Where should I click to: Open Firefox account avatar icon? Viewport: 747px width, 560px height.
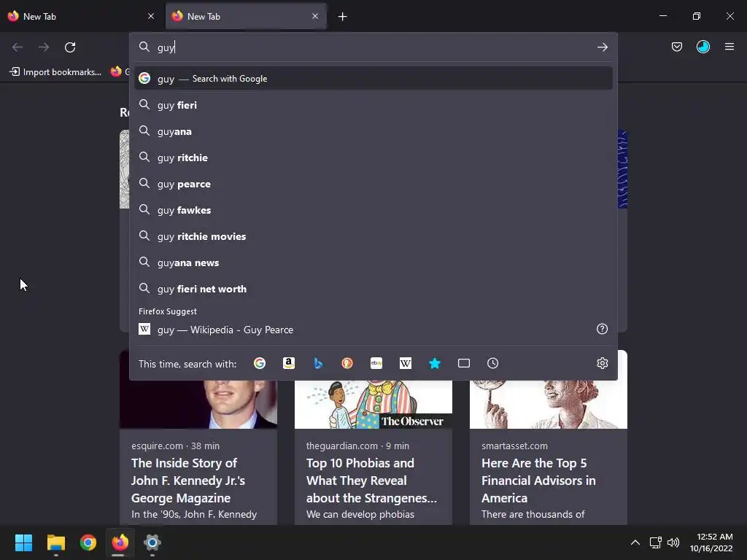click(x=703, y=47)
